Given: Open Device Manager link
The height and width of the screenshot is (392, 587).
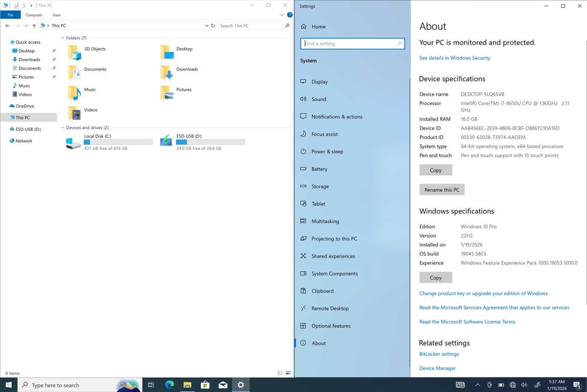Looking at the screenshot, I should pos(437,368).
